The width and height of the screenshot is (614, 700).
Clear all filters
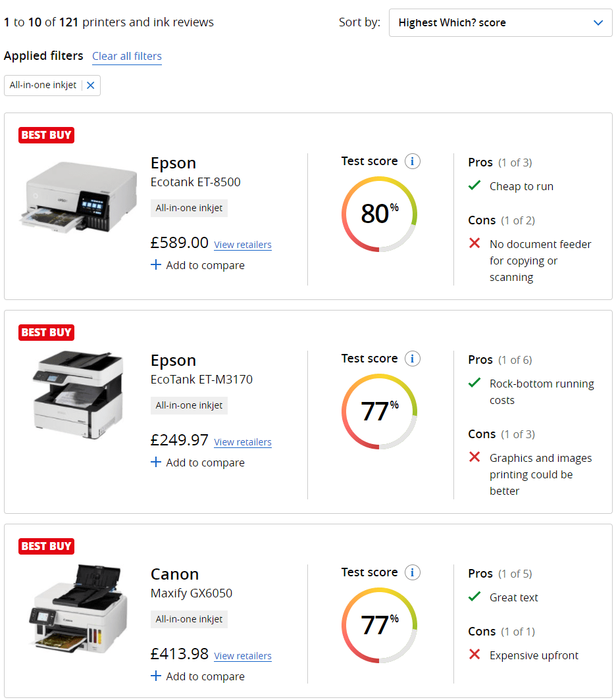pos(127,56)
